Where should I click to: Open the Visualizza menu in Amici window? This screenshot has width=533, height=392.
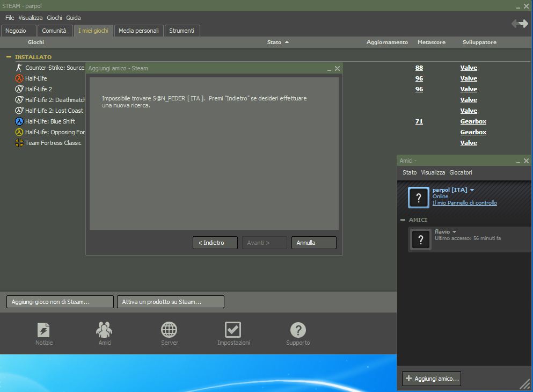pyautogui.click(x=433, y=172)
